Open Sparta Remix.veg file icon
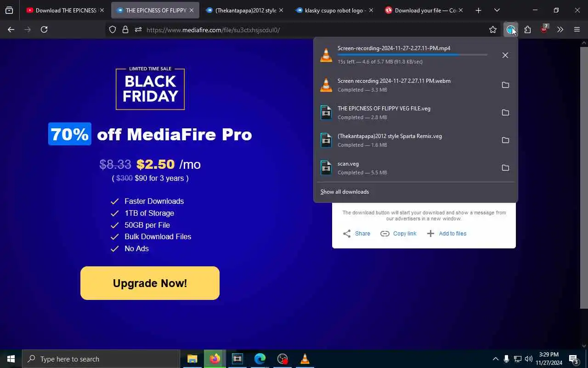 (326, 140)
